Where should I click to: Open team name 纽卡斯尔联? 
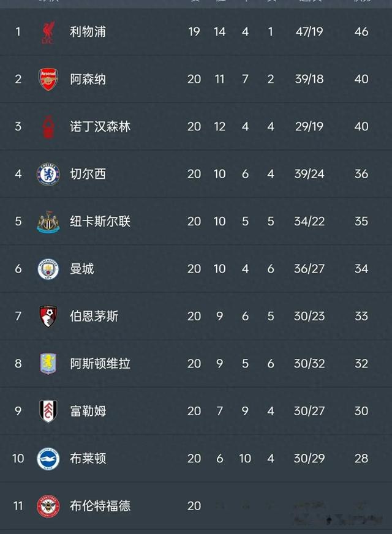pyautogui.click(x=100, y=221)
